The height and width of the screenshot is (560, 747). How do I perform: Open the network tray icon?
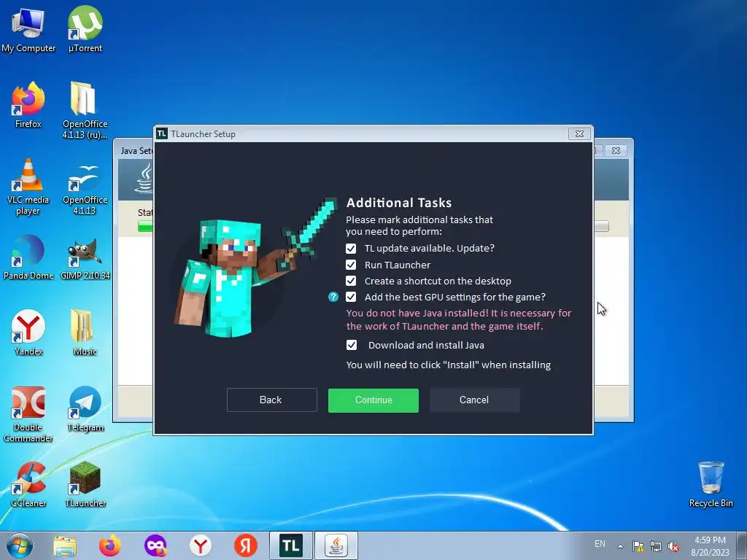[x=656, y=546]
